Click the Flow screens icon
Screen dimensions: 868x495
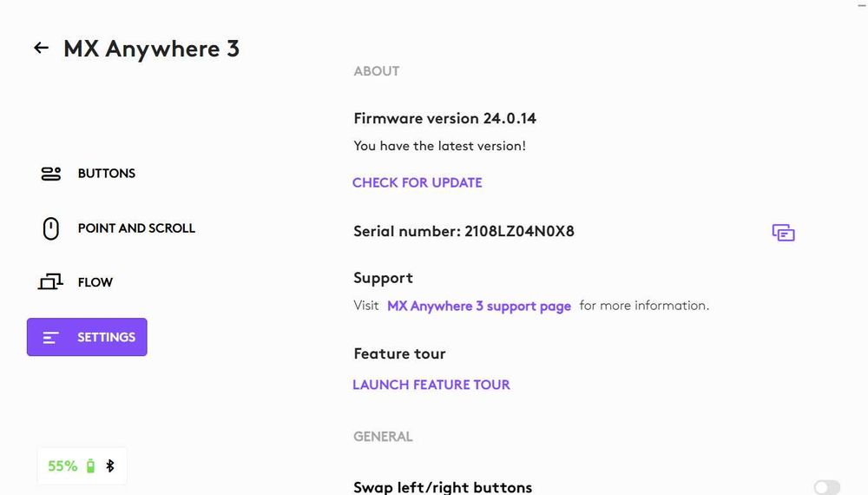[x=51, y=282]
